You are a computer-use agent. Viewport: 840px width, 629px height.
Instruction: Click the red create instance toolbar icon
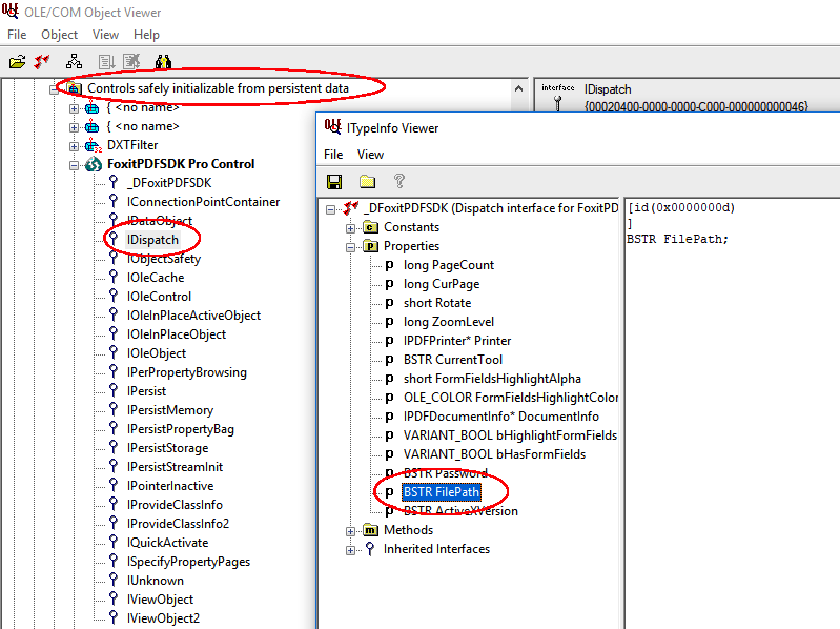click(42, 62)
